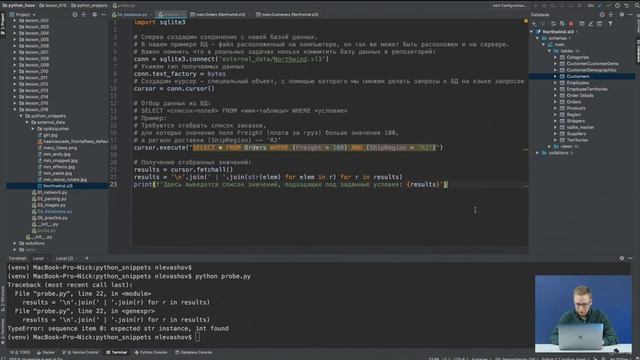
Task: Expand the lesson_002 folder
Action: pos(15,20)
